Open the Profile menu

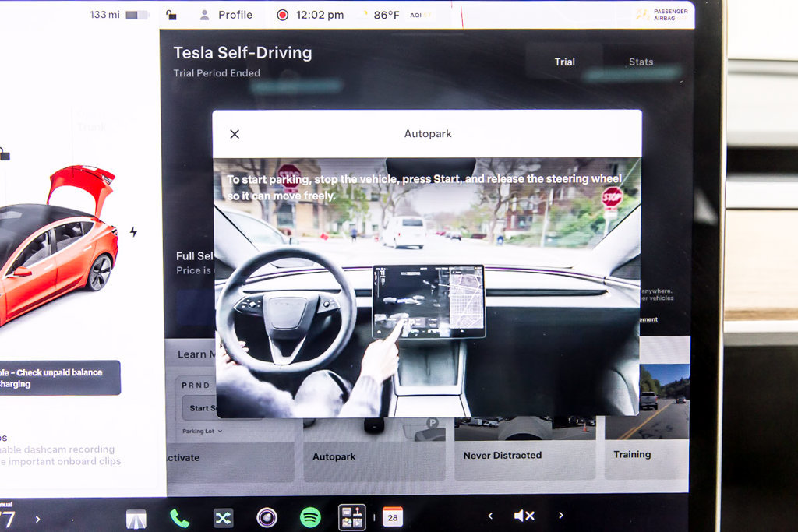(x=226, y=15)
